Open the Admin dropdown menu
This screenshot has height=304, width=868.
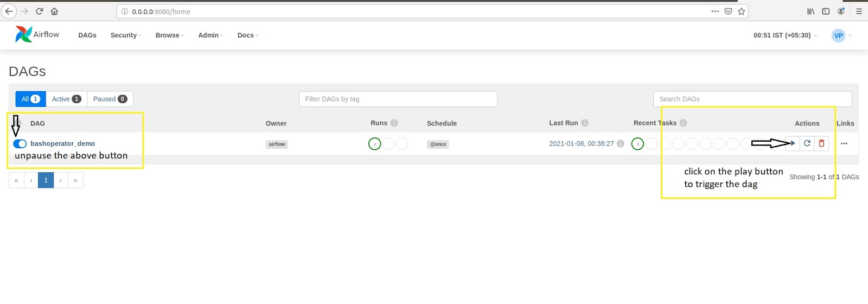pyautogui.click(x=210, y=35)
